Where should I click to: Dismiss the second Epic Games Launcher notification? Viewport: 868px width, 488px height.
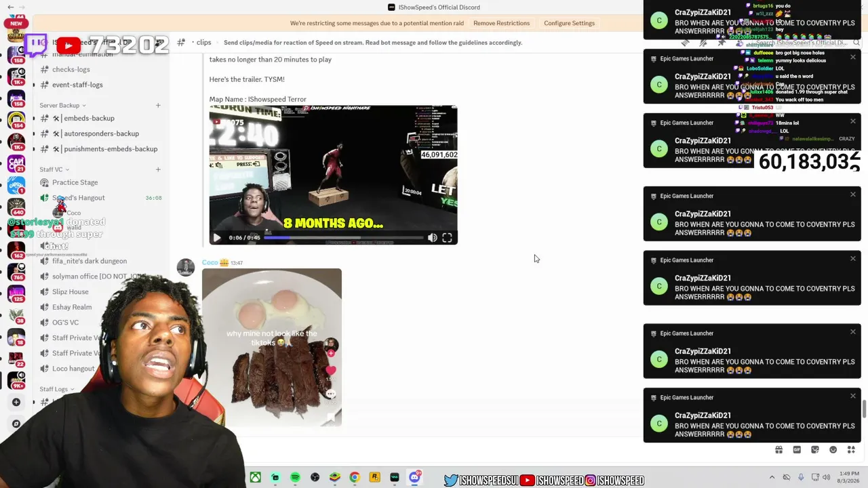coord(853,58)
